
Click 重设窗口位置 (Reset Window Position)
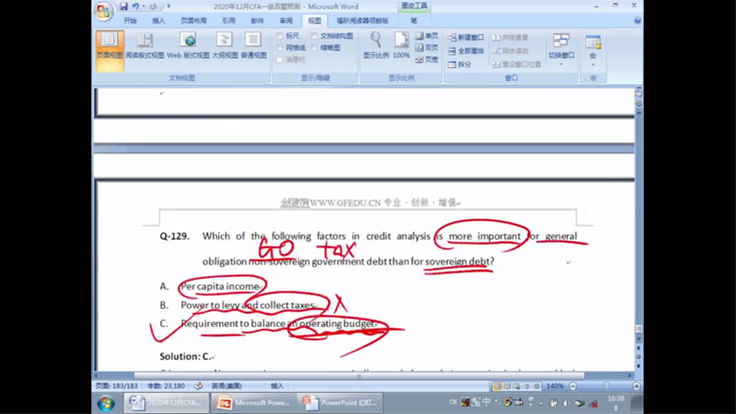click(x=517, y=64)
